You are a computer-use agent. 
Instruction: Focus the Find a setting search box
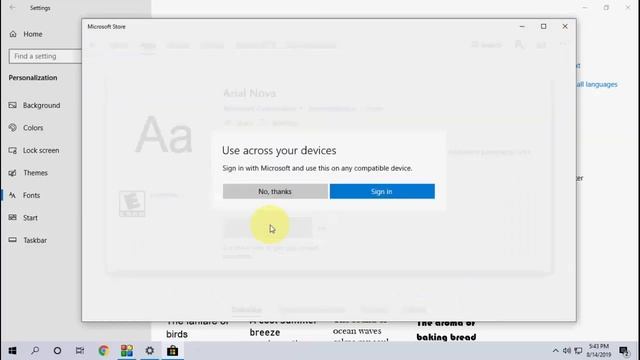coord(45,56)
